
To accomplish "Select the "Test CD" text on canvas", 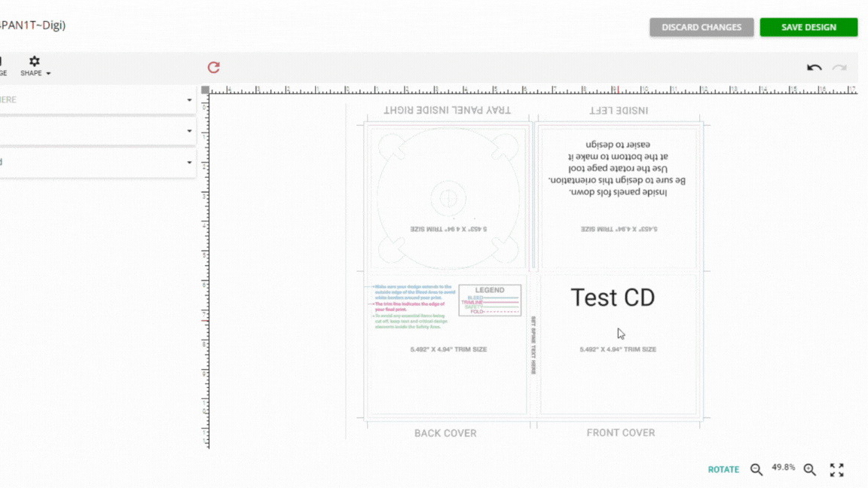I will coord(613,297).
